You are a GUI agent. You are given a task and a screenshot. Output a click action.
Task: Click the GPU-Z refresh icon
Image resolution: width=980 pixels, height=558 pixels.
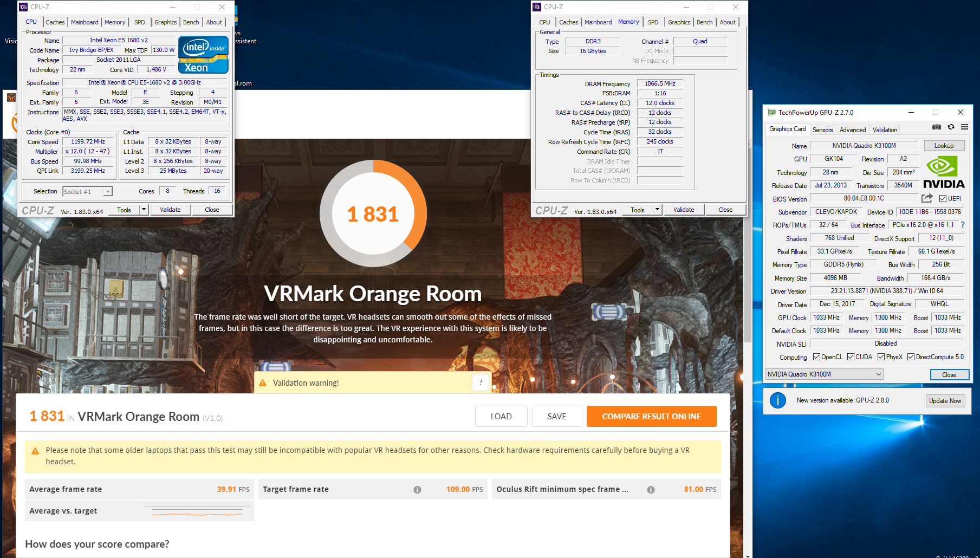point(951,127)
